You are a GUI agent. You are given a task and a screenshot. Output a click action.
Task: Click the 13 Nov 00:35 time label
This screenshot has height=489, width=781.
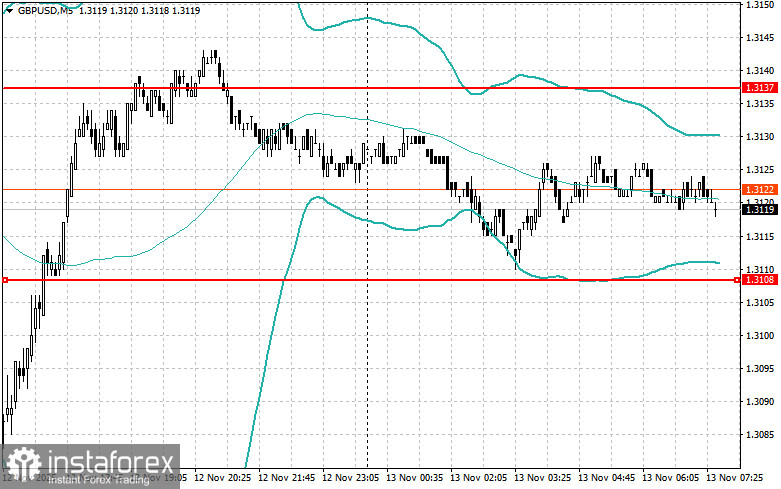coord(414,478)
